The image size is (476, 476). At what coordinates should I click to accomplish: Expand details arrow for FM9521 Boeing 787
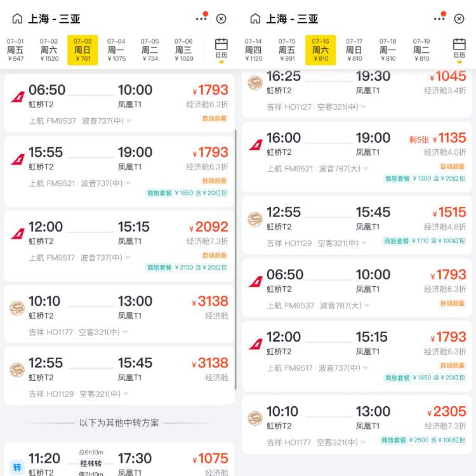click(x=366, y=168)
